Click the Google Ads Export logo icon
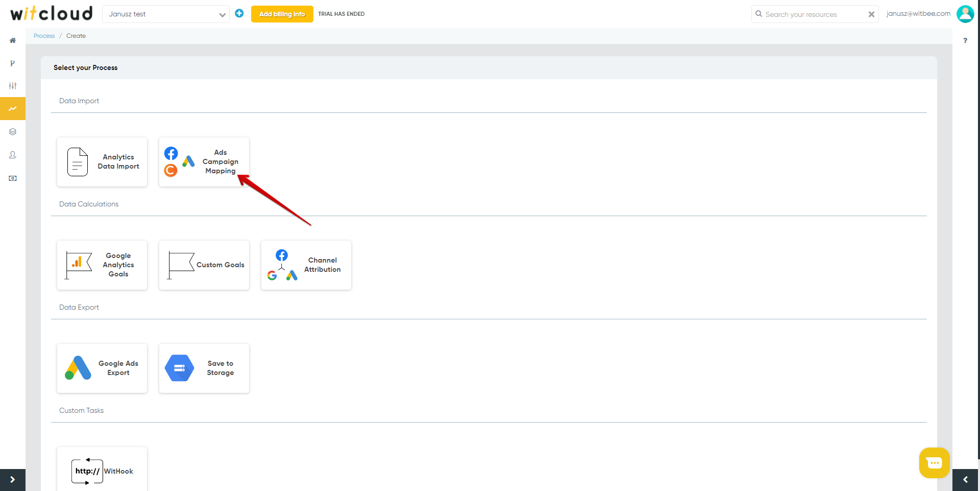Screen dimensions: 980x491 coord(78,368)
